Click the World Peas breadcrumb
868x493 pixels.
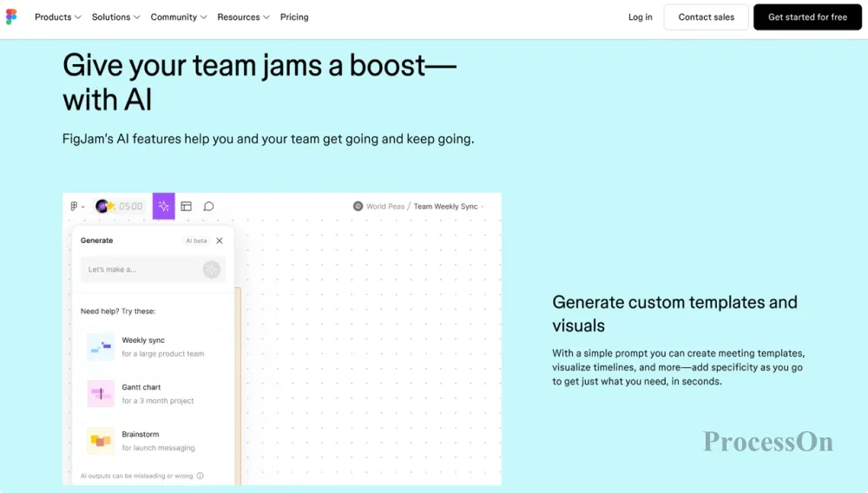(385, 207)
